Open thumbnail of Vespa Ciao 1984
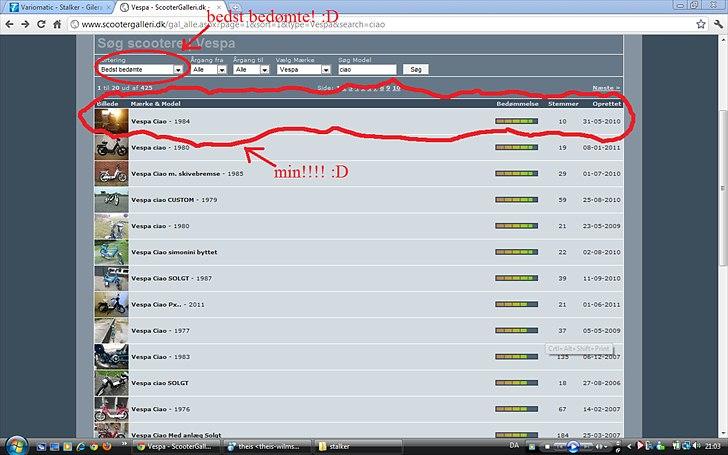The image size is (728, 455). coord(111,121)
